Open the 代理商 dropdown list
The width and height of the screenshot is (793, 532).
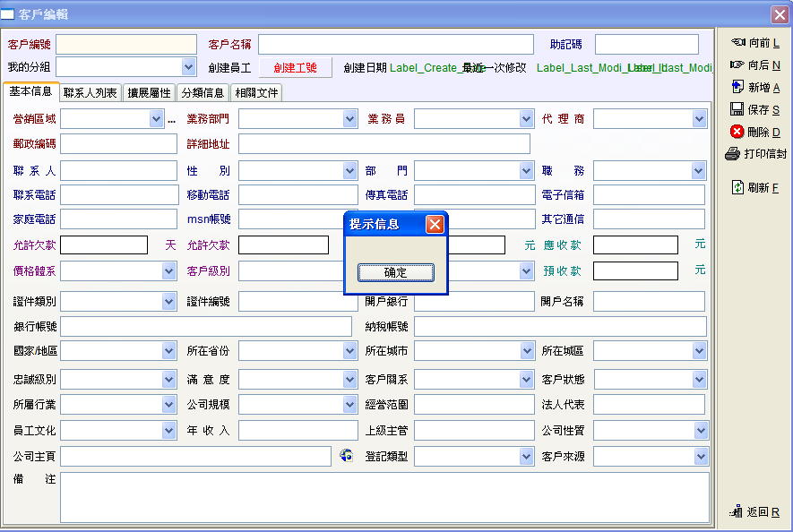click(x=699, y=119)
